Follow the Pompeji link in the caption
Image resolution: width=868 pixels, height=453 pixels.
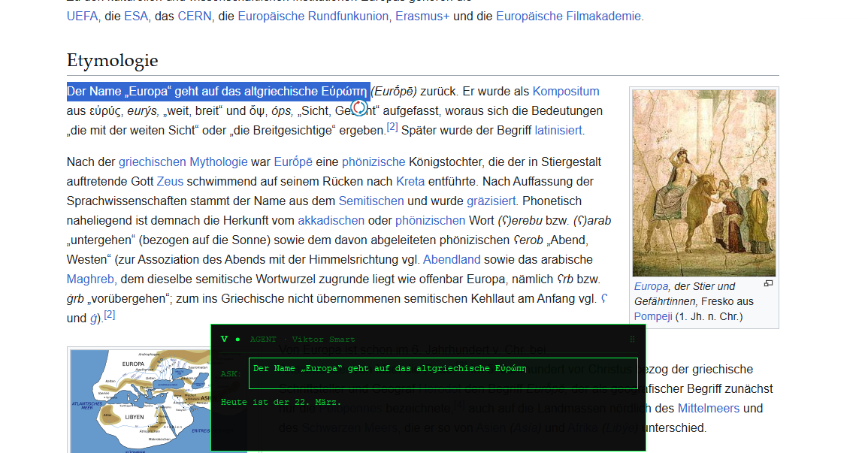(x=652, y=316)
